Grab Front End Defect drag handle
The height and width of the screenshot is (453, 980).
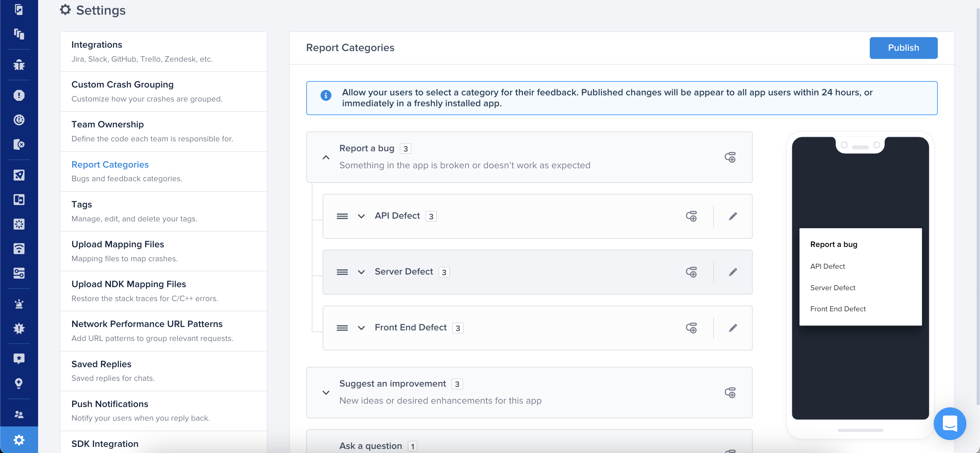tap(342, 328)
